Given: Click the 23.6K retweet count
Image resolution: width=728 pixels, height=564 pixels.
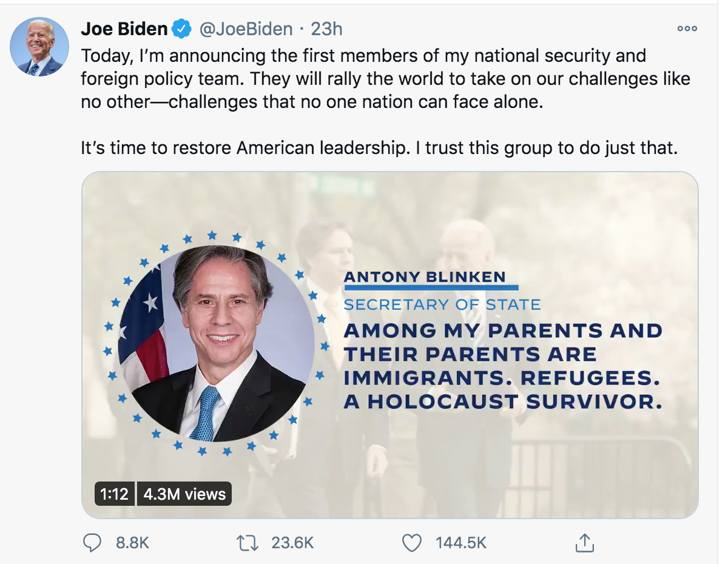Looking at the screenshot, I should coord(292,542).
